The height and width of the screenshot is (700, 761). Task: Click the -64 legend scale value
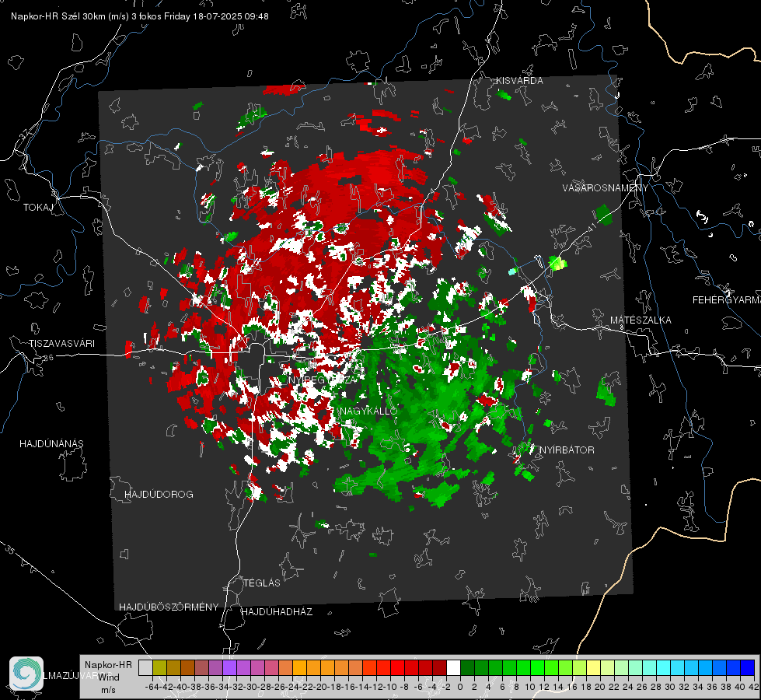[152, 687]
